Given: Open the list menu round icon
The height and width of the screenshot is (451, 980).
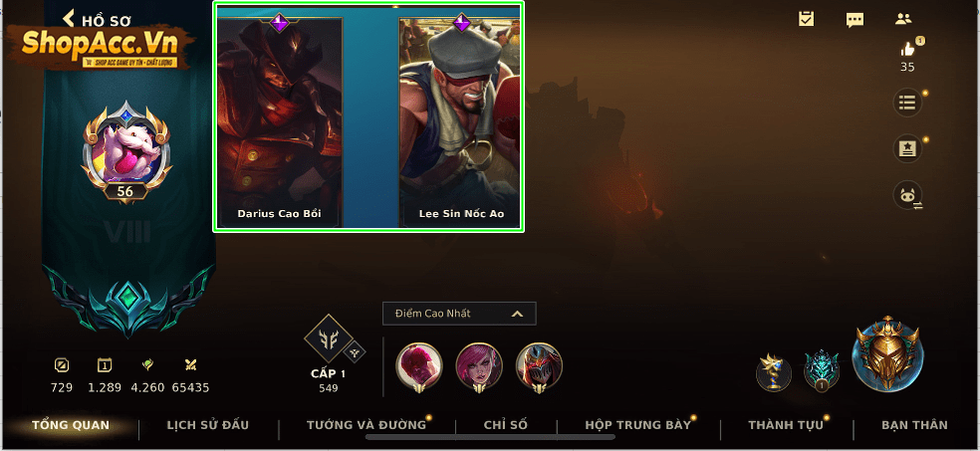Looking at the screenshot, I should pyautogui.click(x=907, y=104).
